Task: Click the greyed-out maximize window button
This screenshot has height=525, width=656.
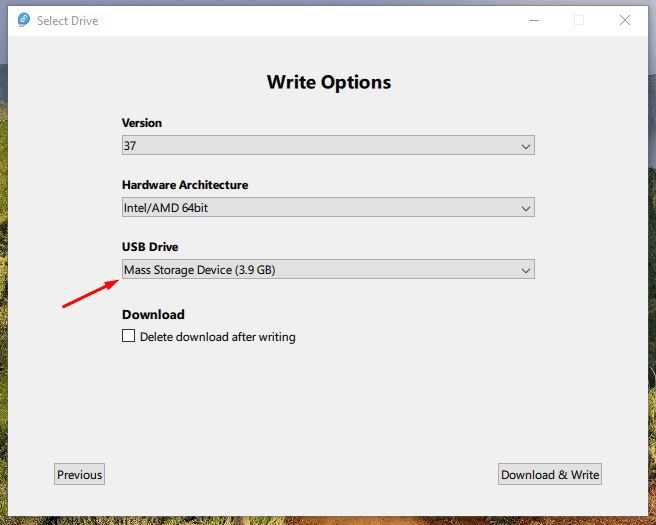Action: pos(579,20)
